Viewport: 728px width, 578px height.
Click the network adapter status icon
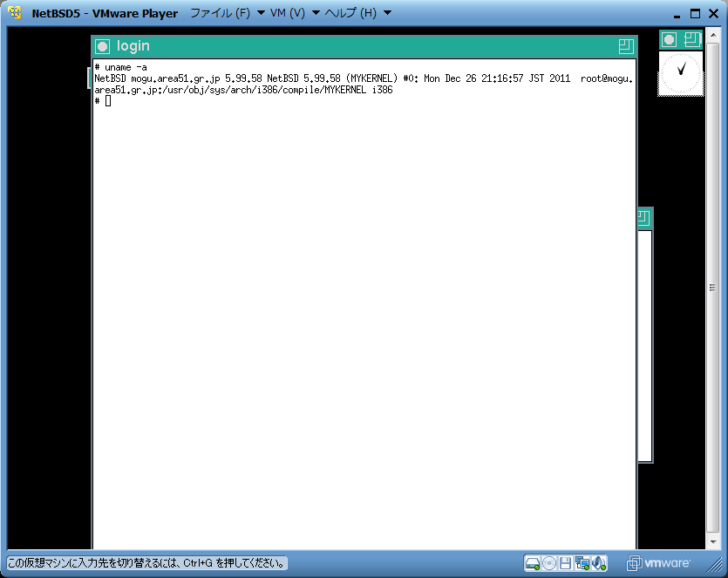point(582,563)
